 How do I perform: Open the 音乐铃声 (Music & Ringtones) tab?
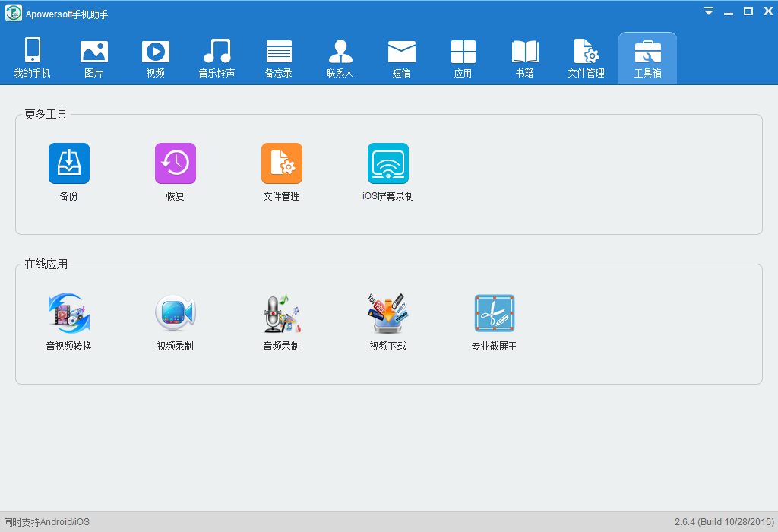click(x=217, y=58)
